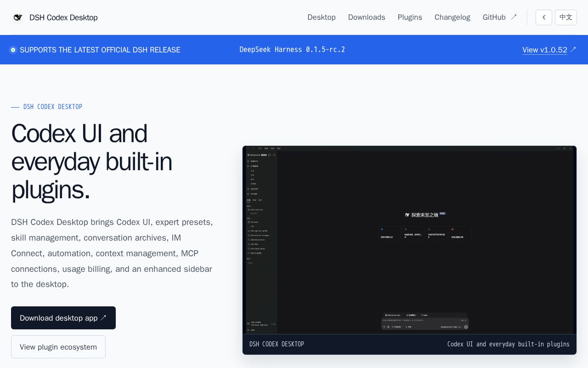Click the pulsing dot icon in the banner
The width and height of the screenshot is (588, 368).
(x=13, y=50)
